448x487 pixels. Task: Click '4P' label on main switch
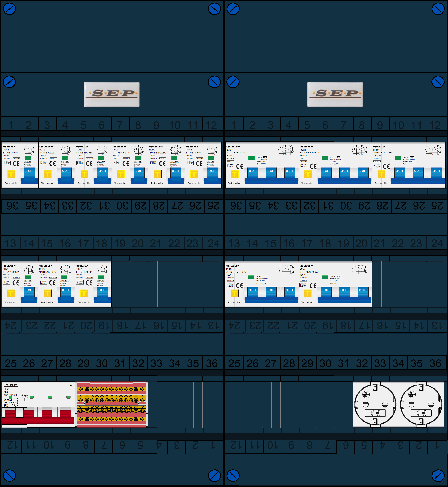72,385
